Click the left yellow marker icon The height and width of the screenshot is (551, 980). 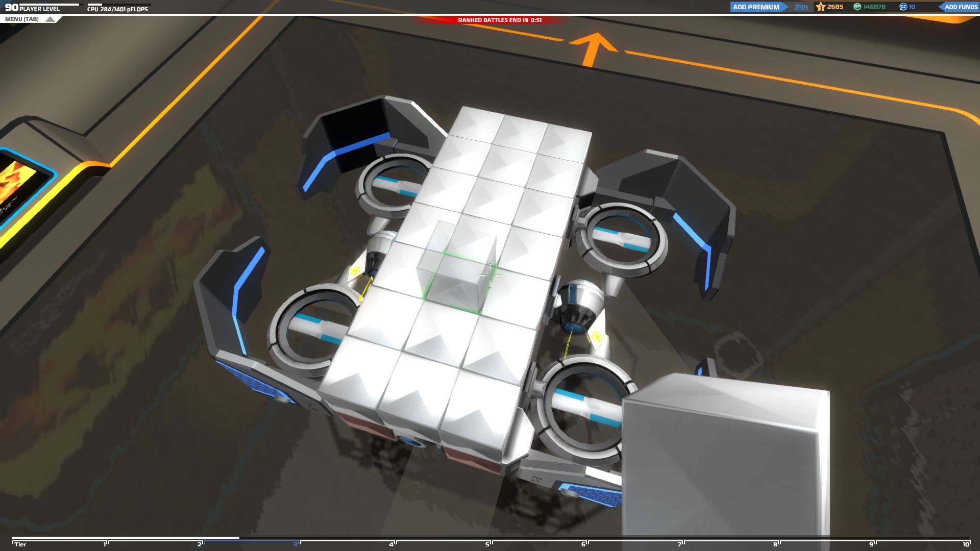[x=355, y=271]
